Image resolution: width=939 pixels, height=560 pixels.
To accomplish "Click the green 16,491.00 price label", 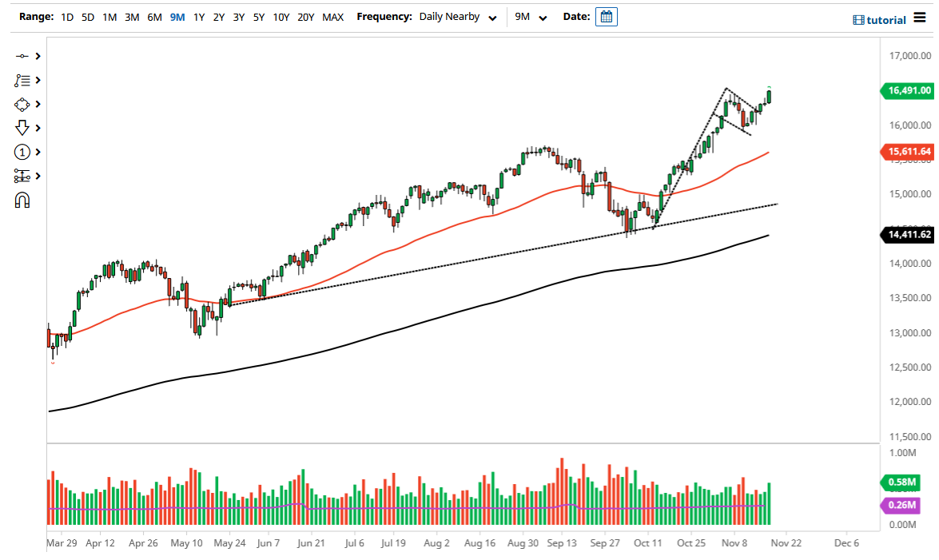I will pyautogui.click(x=907, y=91).
